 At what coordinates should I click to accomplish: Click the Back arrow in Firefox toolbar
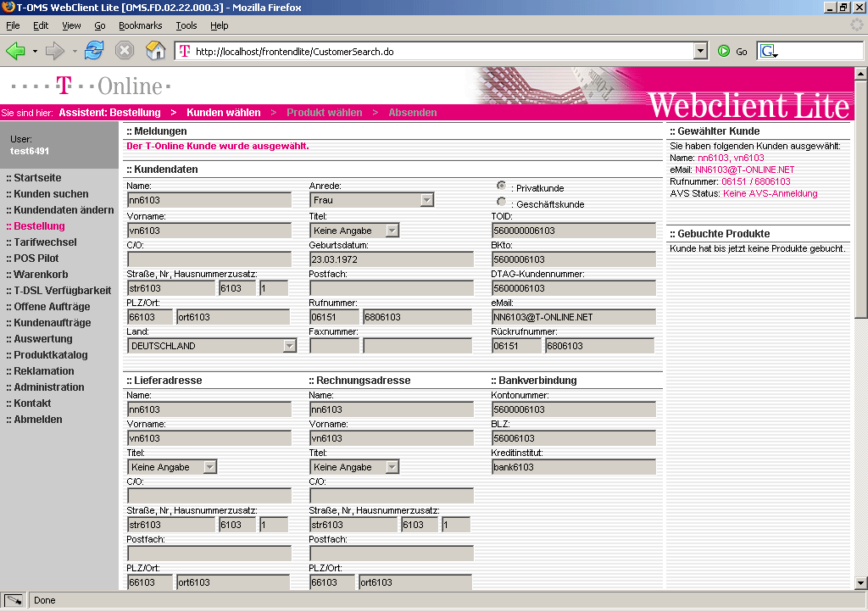[x=16, y=51]
